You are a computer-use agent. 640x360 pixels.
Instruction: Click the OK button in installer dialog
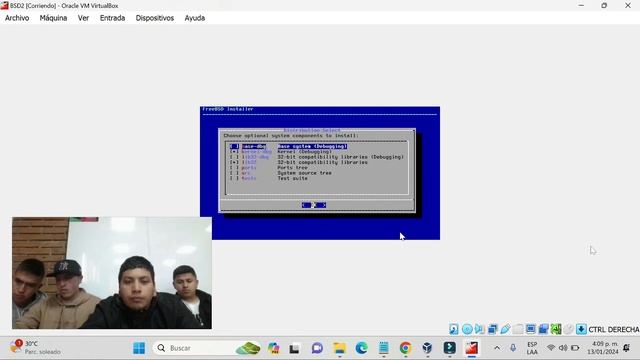[314, 205]
